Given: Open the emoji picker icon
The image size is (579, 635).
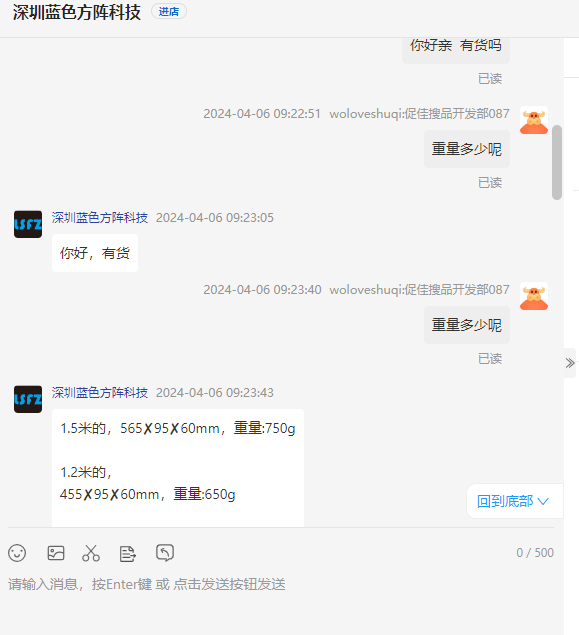Looking at the screenshot, I should [17, 553].
